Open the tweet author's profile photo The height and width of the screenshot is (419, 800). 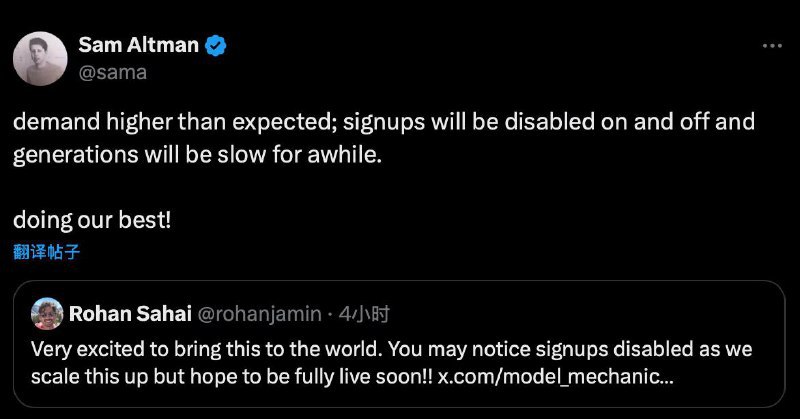click(x=40, y=58)
